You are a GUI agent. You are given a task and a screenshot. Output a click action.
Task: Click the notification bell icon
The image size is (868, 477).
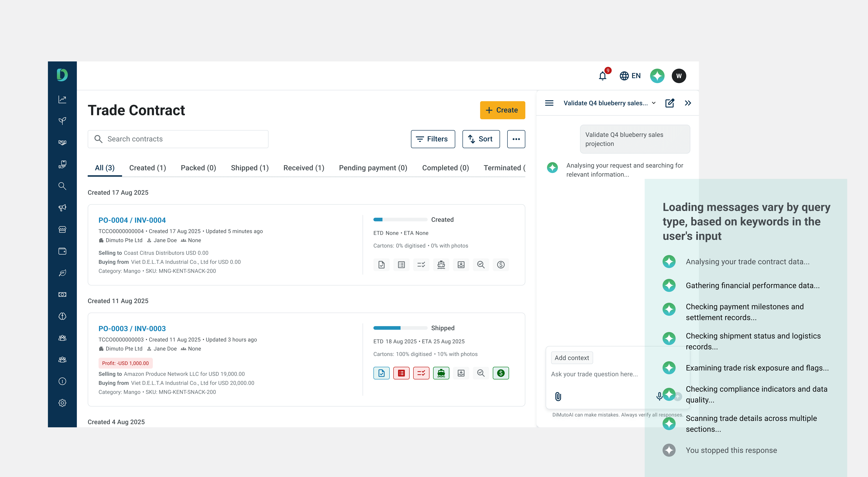click(x=603, y=76)
